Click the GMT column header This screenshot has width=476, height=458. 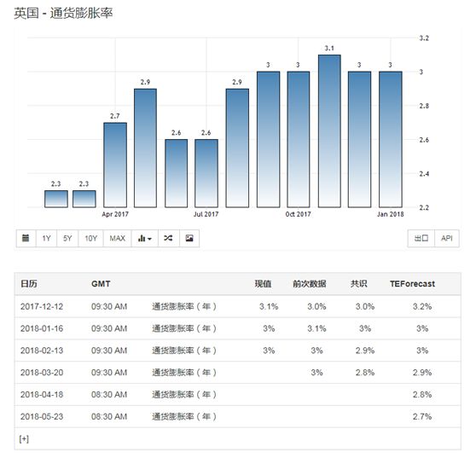[101, 284]
